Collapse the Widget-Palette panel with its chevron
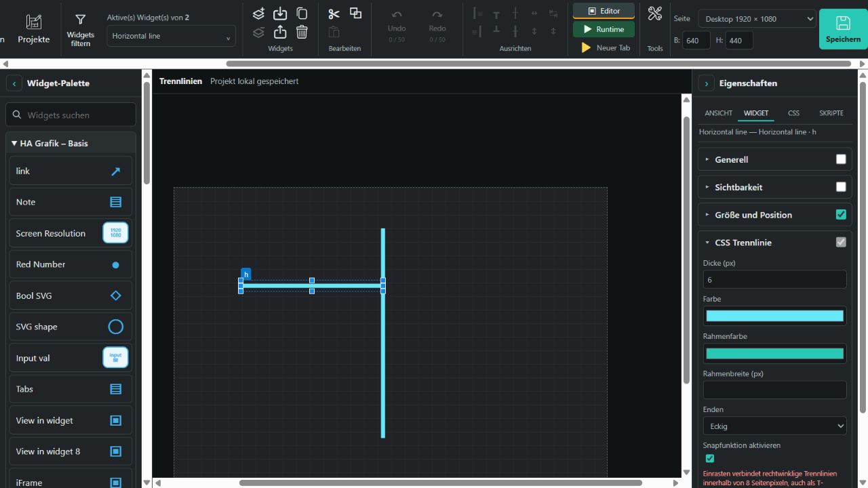 (x=14, y=83)
